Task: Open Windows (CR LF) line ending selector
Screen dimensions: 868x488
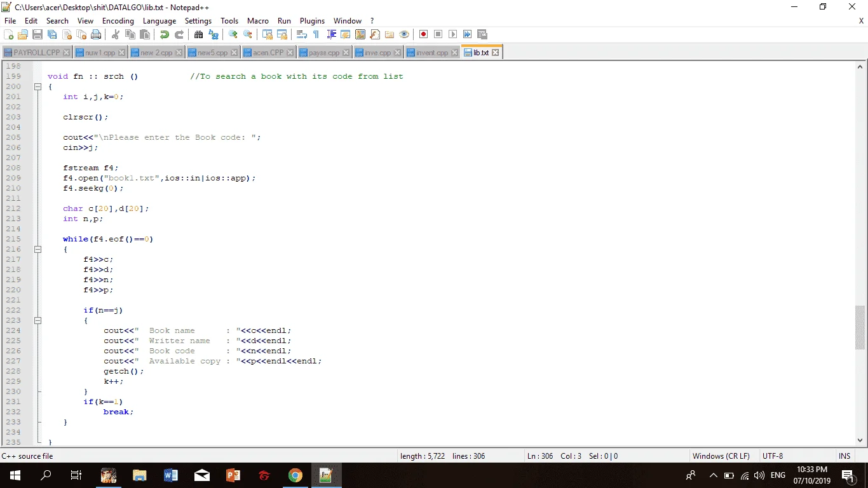Action: 721,456
